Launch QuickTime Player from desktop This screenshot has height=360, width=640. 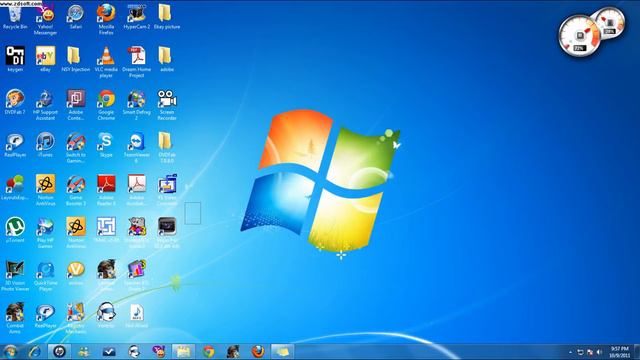[45, 276]
